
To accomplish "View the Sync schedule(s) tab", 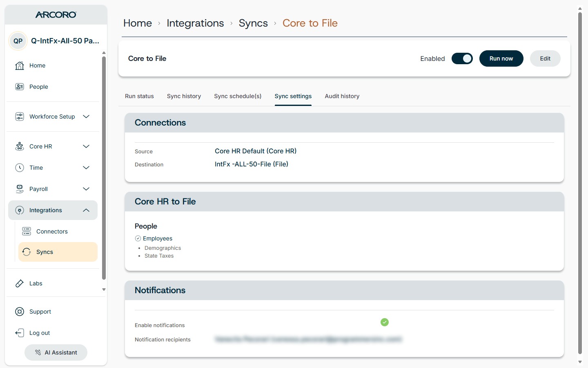I will pos(238,96).
